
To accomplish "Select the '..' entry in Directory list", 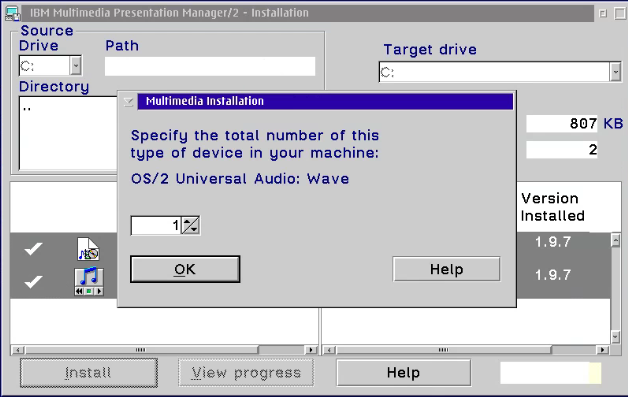I will click(x=27, y=108).
